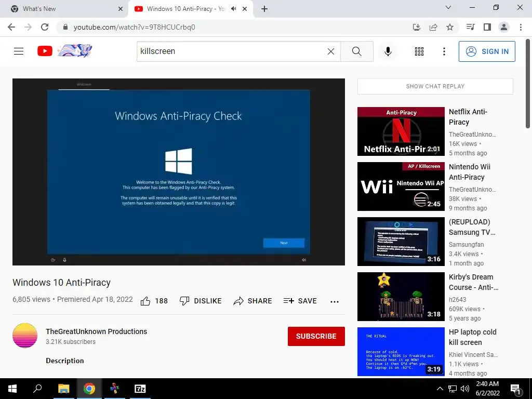The image size is (532, 399).
Task: Click the browser forward arrow
Action: tap(28, 27)
